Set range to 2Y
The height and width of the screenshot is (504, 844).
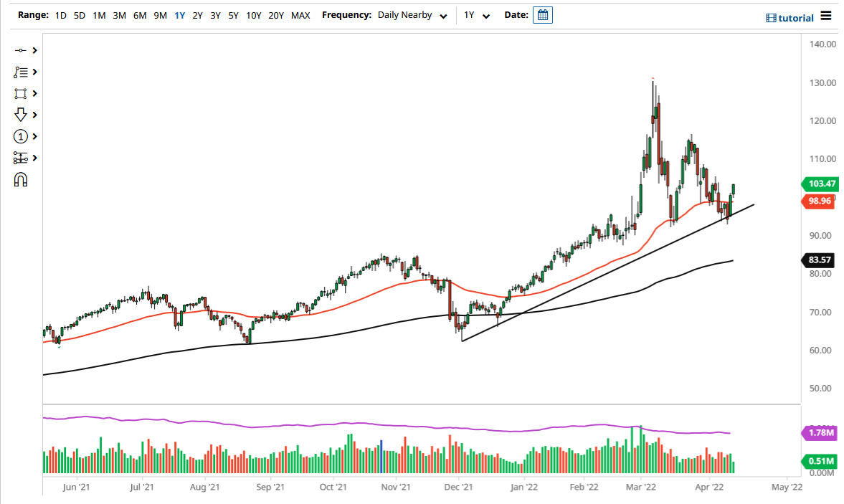click(197, 16)
